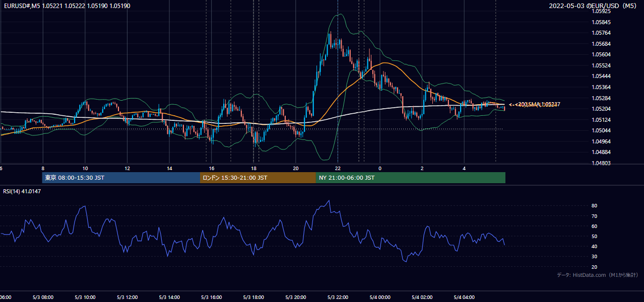Click price axis value 1.05364
Viewport: 644px width, 302px height.
(x=601, y=87)
